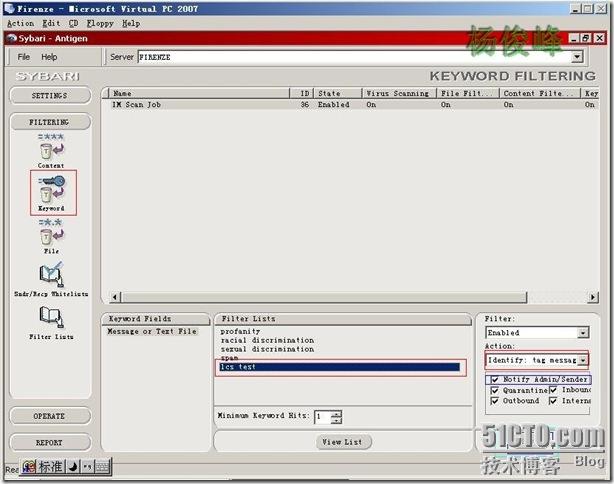The width and height of the screenshot is (614, 484).
Task: Select the profanity filter list
Action: (240, 331)
